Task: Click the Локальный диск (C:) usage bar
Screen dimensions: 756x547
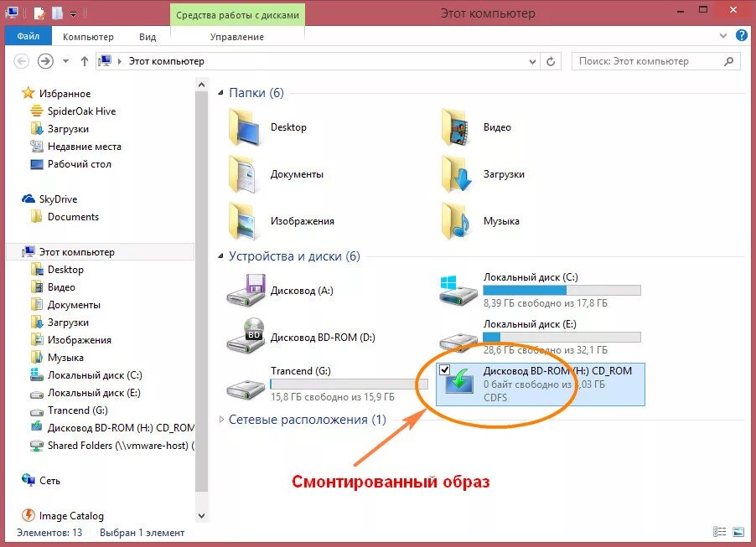Action: (562, 290)
